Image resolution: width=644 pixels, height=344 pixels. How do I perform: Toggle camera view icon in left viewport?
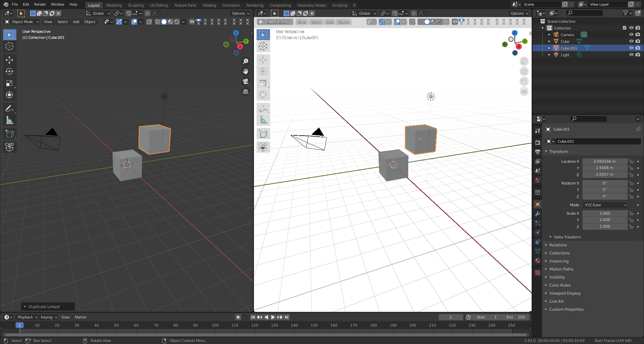point(246,81)
